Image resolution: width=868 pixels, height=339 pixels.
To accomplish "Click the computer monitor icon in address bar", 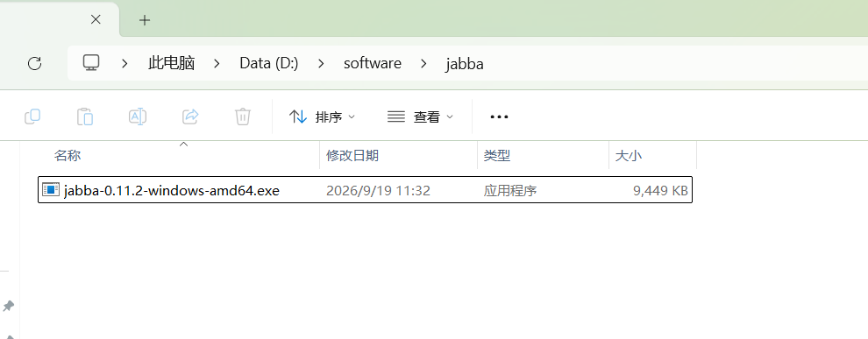I will coord(91,62).
